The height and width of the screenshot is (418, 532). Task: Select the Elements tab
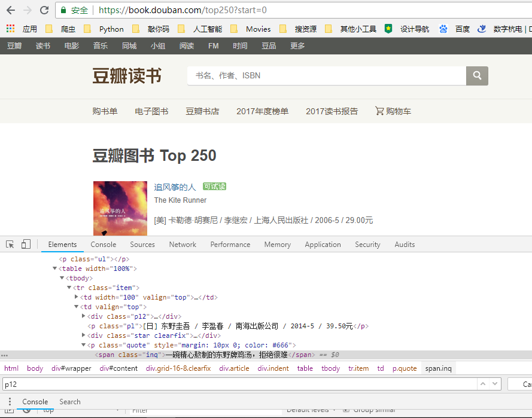point(62,245)
